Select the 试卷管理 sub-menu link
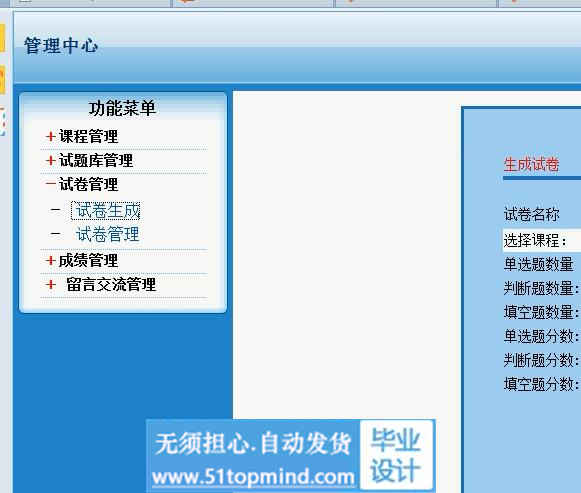This screenshot has width=581, height=493. (x=107, y=234)
